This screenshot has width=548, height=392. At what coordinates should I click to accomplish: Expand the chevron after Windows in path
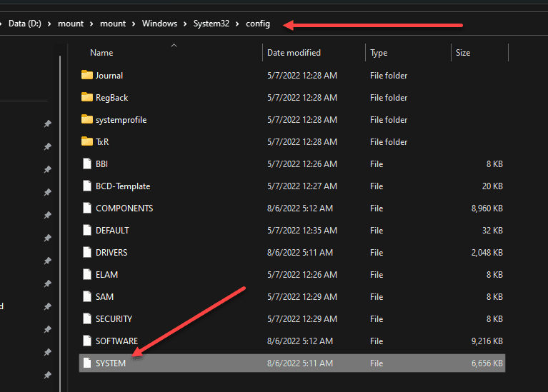pos(185,24)
